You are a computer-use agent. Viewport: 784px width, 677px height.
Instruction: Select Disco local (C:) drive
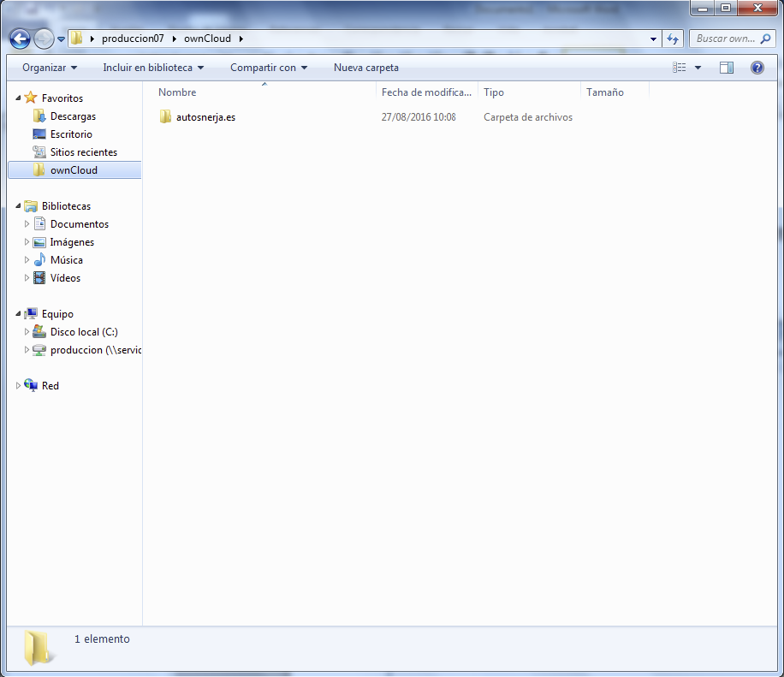point(84,332)
